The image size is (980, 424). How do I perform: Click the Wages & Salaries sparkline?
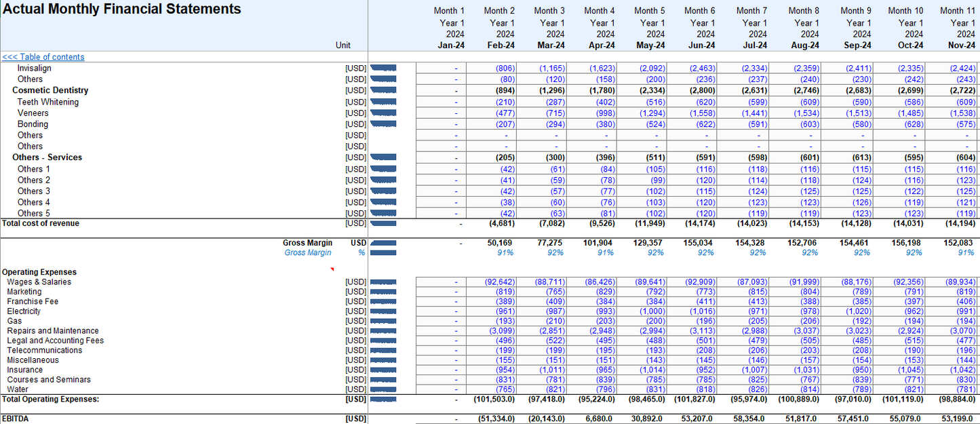[383, 282]
